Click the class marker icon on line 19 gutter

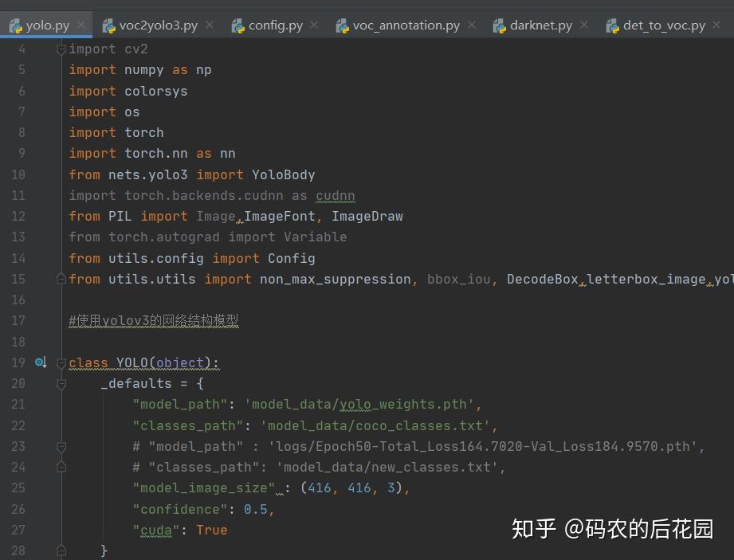(x=41, y=362)
